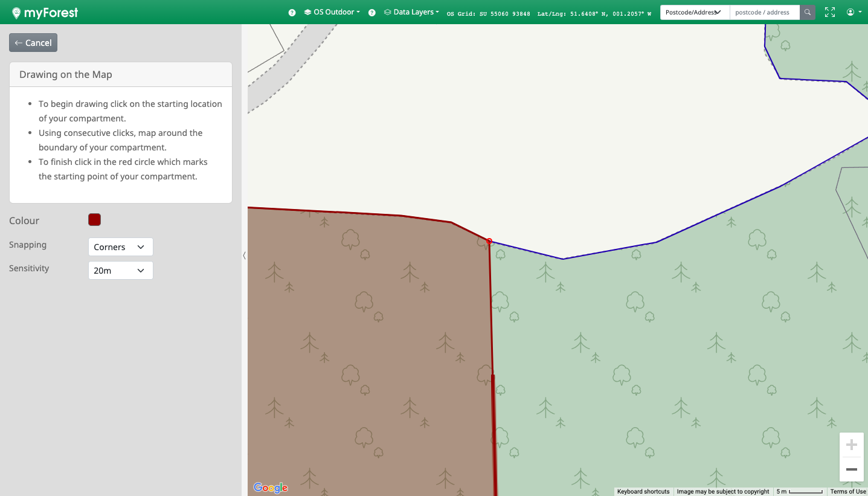Enter fullscreen map mode
Image resolution: width=868 pixels, height=496 pixels.
pos(830,12)
